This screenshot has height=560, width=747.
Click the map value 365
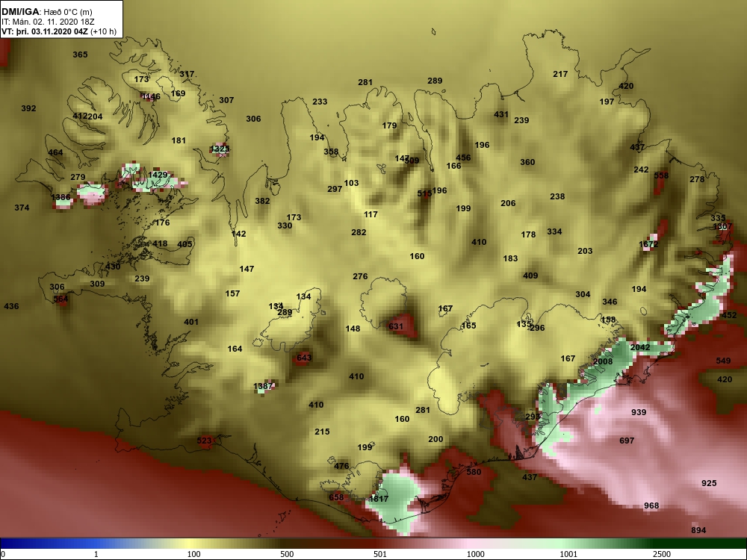[80, 55]
